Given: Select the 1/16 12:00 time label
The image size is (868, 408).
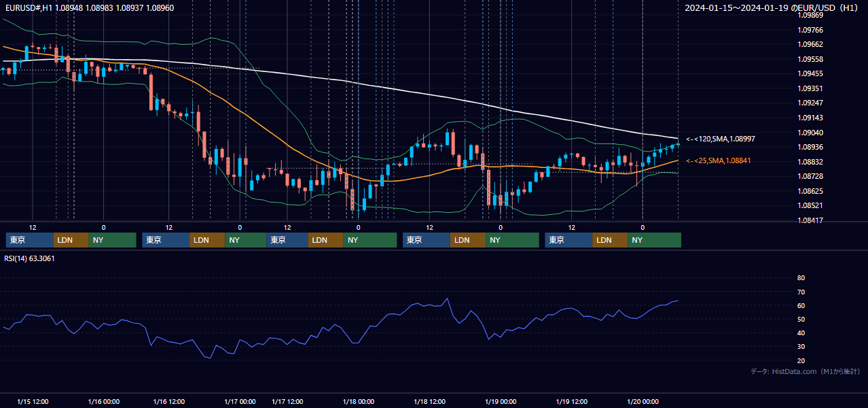Looking at the screenshot, I should click(168, 402).
